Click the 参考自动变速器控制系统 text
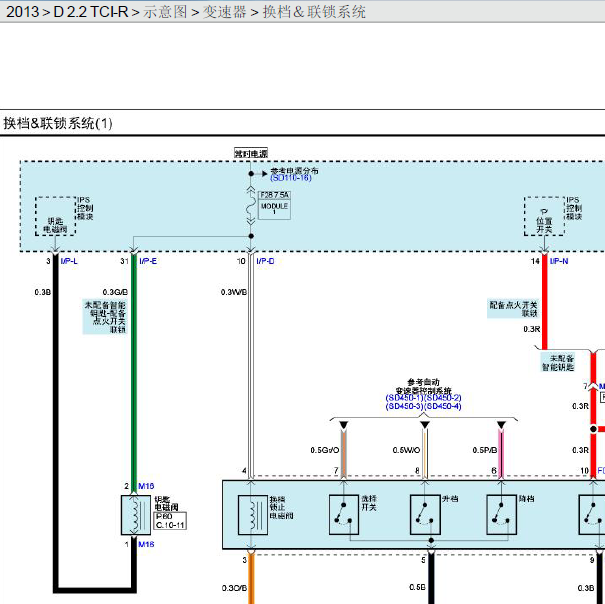The height and width of the screenshot is (604, 605). tap(423, 386)
